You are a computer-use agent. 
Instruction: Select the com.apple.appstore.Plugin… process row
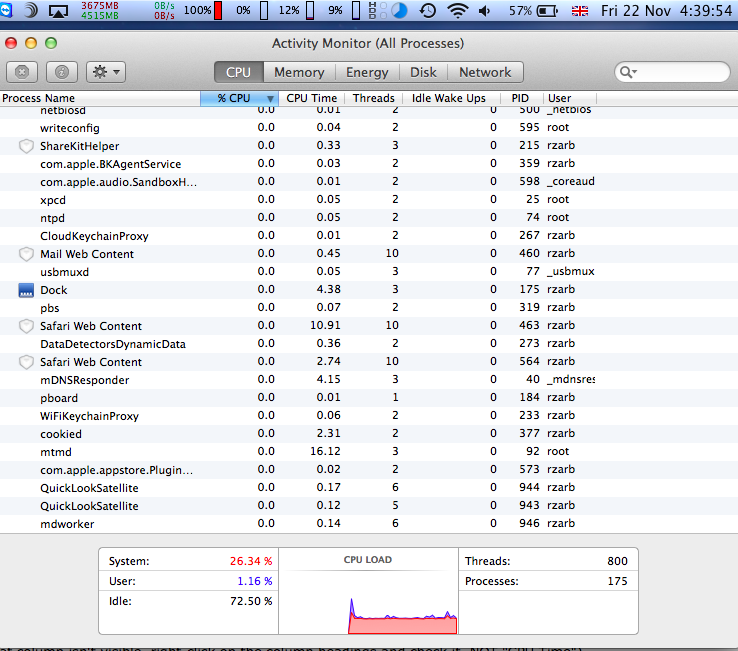369,470
